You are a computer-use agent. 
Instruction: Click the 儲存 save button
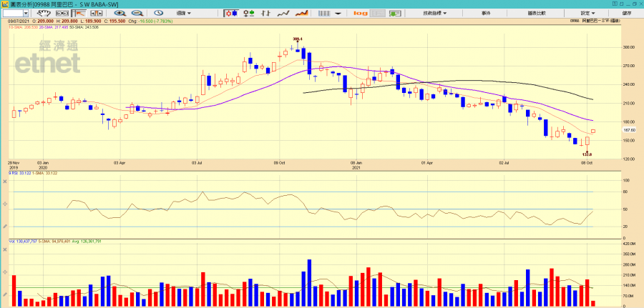point(627,13)
